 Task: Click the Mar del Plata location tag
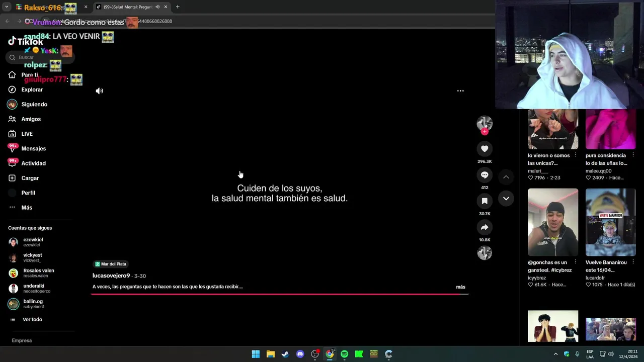(x=111, y=264)
